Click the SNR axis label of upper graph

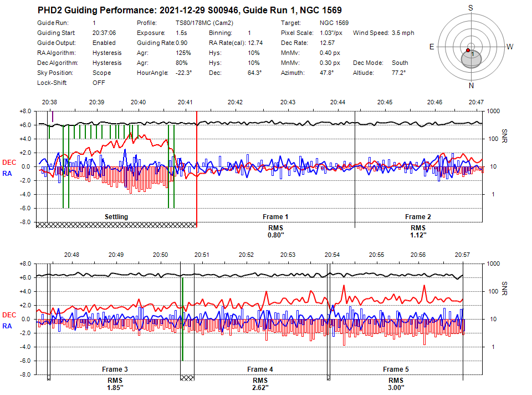click(x=504, y=136)
